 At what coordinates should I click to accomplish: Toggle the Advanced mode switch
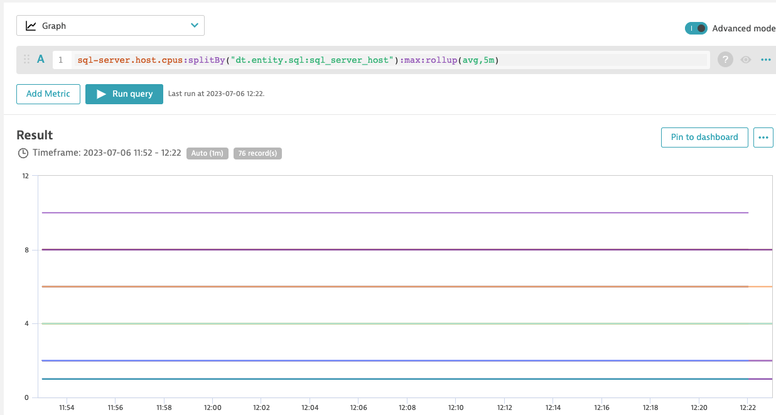coord(695,29)
